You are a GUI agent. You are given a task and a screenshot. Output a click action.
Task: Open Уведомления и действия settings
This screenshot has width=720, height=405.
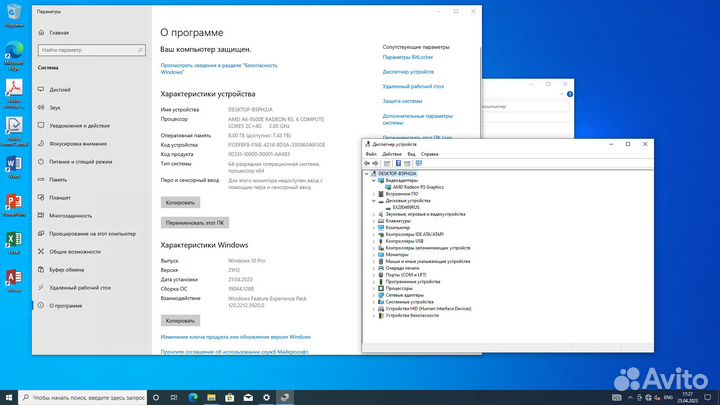pos(79,125)
